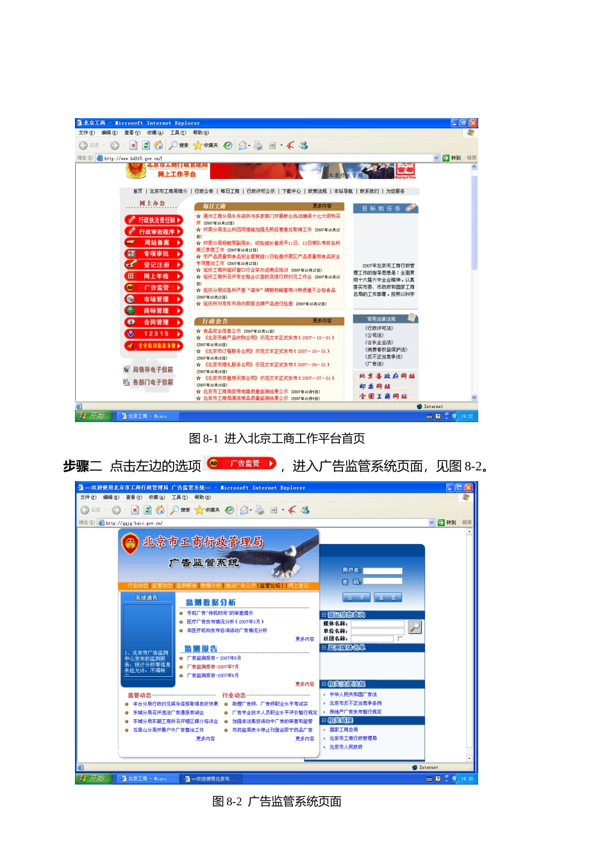The width and height of the screenshot is (609, 868).
Task: Click 媒体名称 input field
Action: 378,624
